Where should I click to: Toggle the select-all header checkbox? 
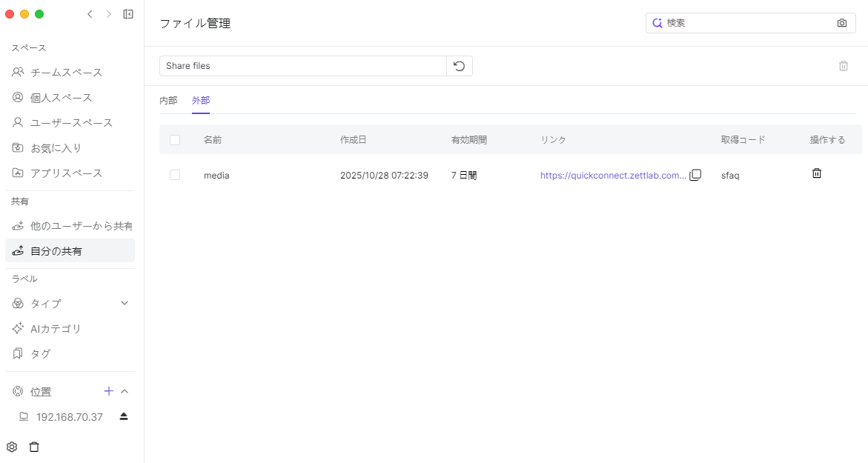click(175, 140)
